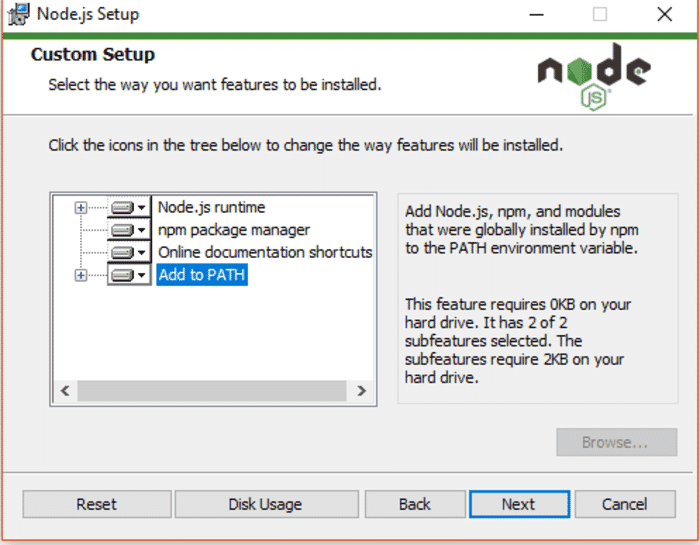Open install options for npm package manager
Viewport: 700px width, 545px height.
[129, 230]
